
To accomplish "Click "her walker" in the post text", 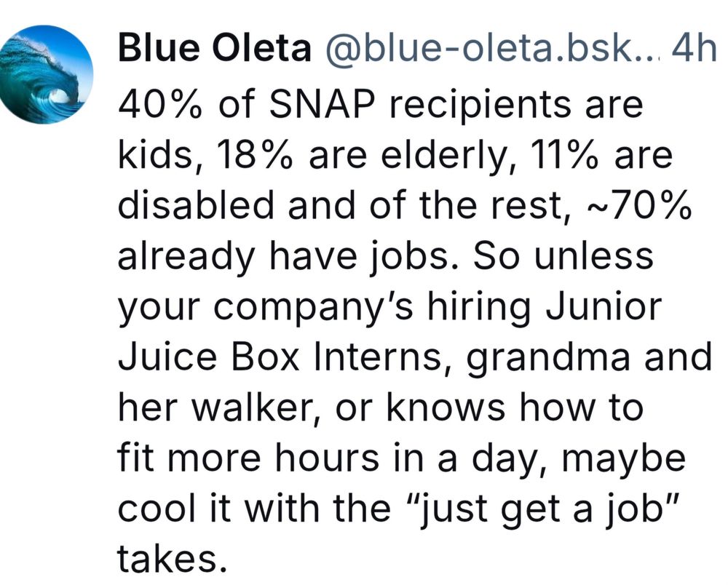I will [x=218, y=408].
